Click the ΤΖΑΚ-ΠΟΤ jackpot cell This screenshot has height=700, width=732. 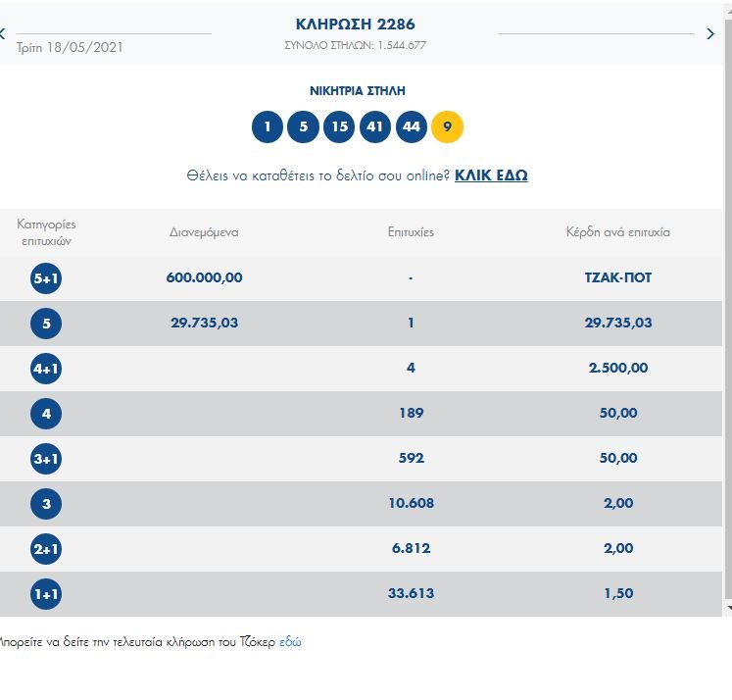(x=617, y=278)
